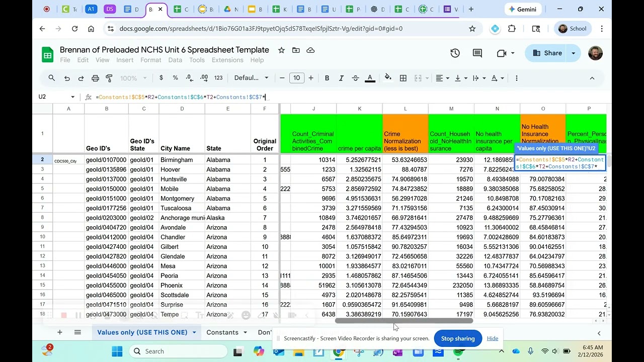Open the Edit menu
This screenshot has height=362, width=644.
[83, 60]
